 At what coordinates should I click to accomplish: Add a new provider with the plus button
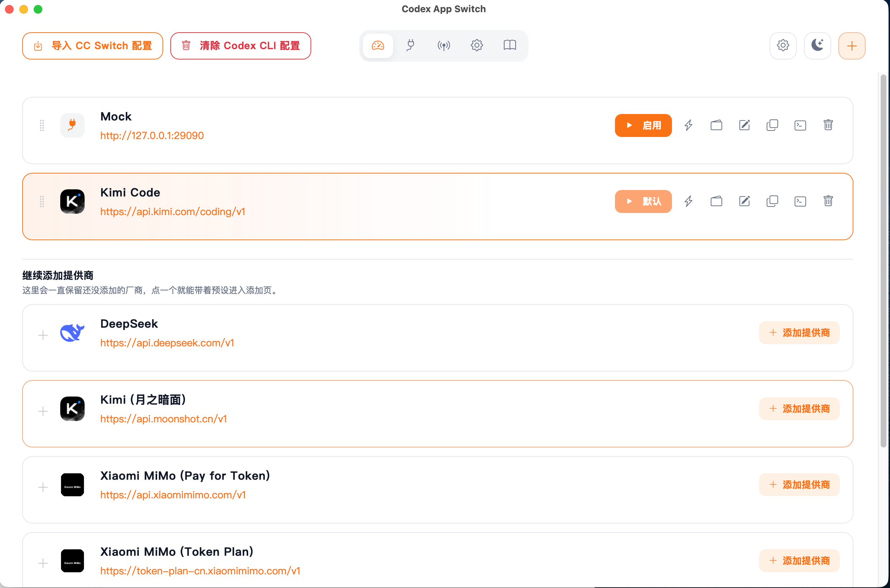(852, 46)
